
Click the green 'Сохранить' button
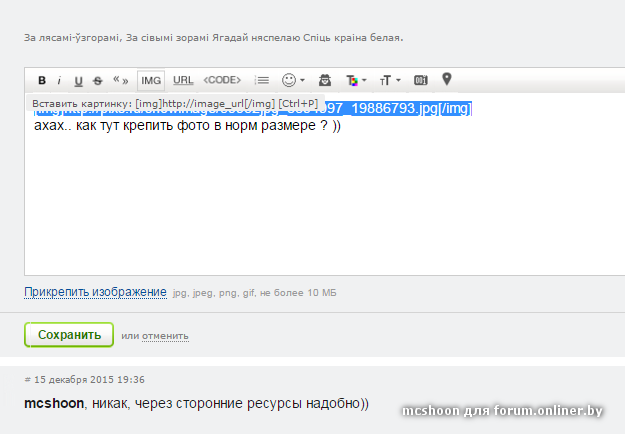click(69, 335)
